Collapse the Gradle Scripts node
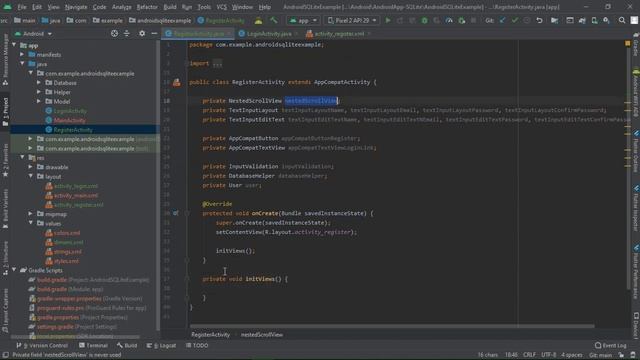The width and height of the screenshot is (640, 360). 14,270
